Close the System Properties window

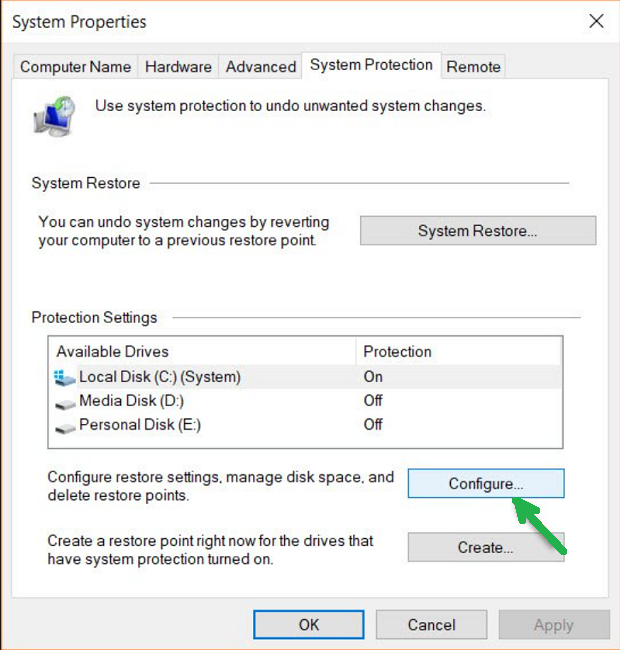click(x=596, y=21)
